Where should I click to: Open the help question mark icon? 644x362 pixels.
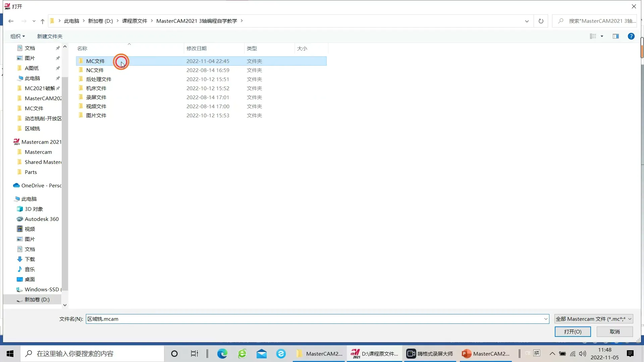631,36
